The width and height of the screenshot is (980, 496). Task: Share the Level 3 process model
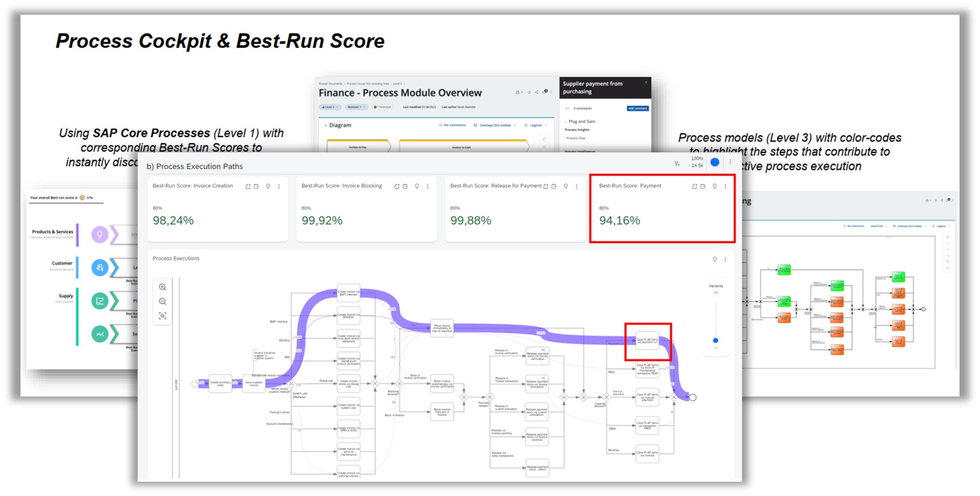[x=941, y=200]
